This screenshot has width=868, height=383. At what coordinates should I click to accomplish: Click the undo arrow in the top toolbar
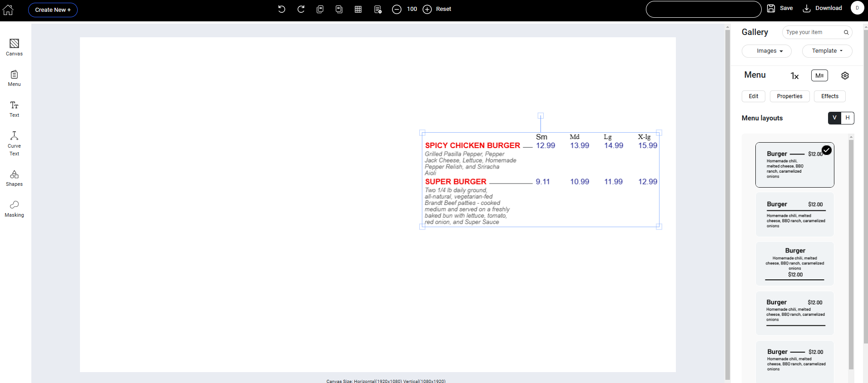[x=282, y=9]
